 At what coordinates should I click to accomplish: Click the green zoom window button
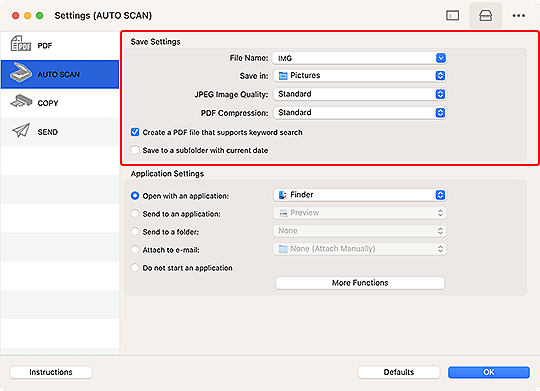(40, 16)
